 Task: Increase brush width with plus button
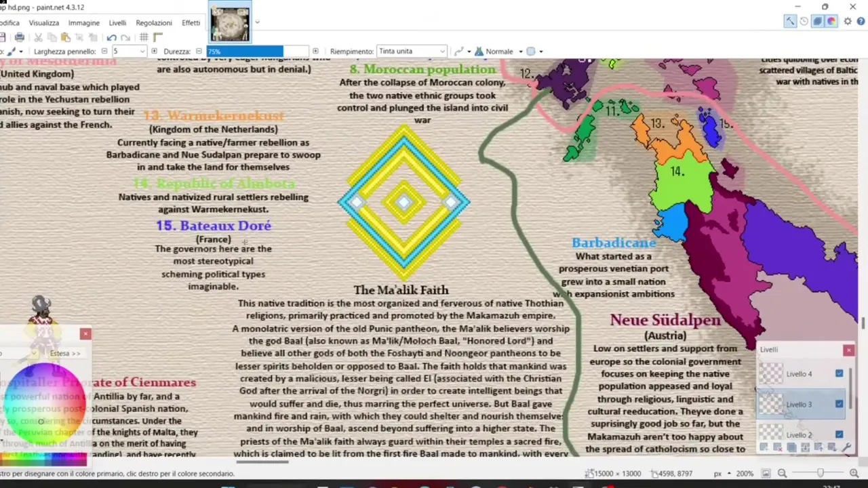(154, 51)
